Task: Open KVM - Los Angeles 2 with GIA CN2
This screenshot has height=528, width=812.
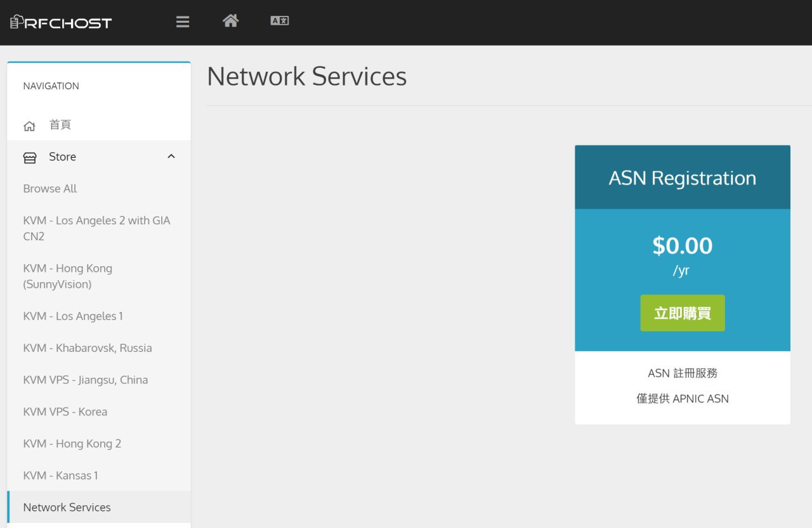Action: [x=96, y=228]
